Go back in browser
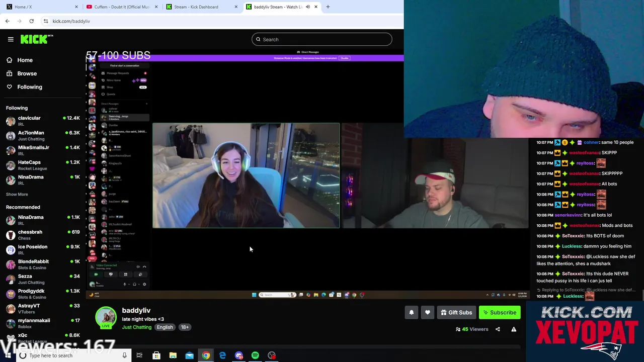 pos(7,21)
